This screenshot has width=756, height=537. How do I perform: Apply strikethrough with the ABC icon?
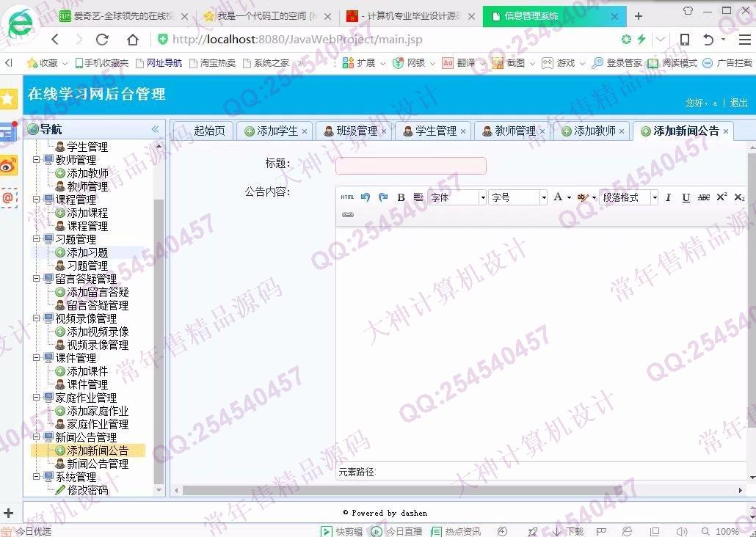(704, 197)
